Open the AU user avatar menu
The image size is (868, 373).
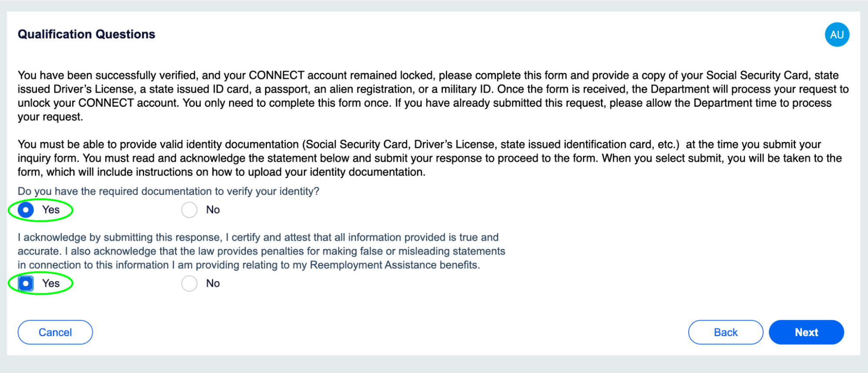click(837, 35)
